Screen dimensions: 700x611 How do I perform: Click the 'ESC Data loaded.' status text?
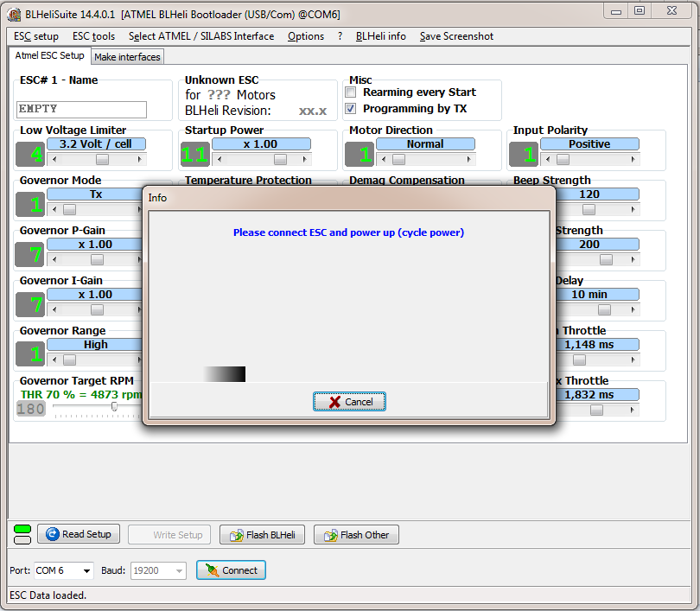point(48,595)
